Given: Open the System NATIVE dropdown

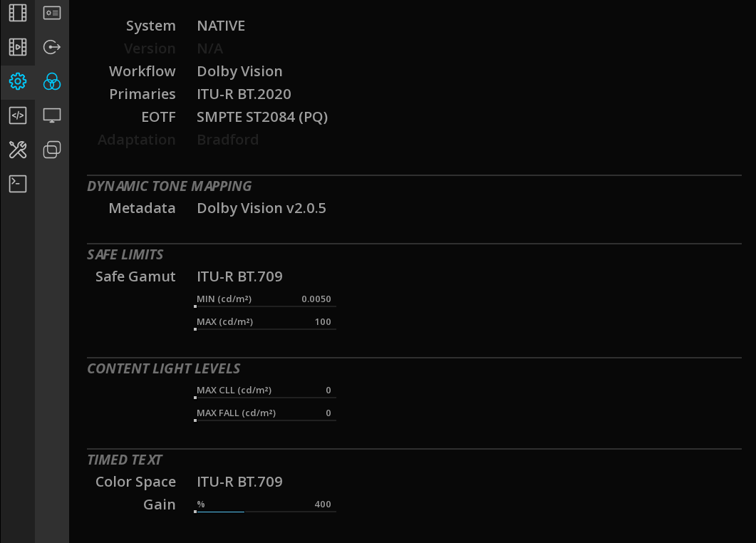Looking at the screenshot, I should [221, 26].
